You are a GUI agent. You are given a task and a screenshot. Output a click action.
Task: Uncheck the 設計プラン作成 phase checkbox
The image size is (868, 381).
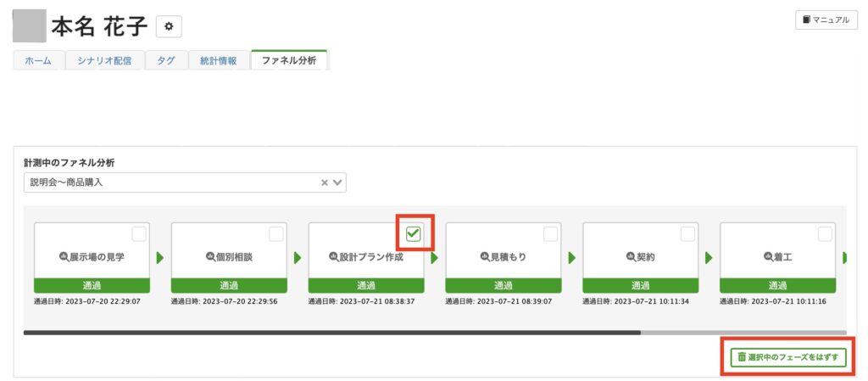point(414,234)
